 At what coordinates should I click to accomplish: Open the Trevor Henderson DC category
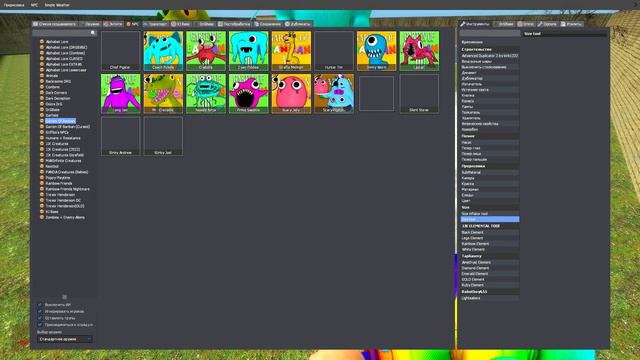63,200
